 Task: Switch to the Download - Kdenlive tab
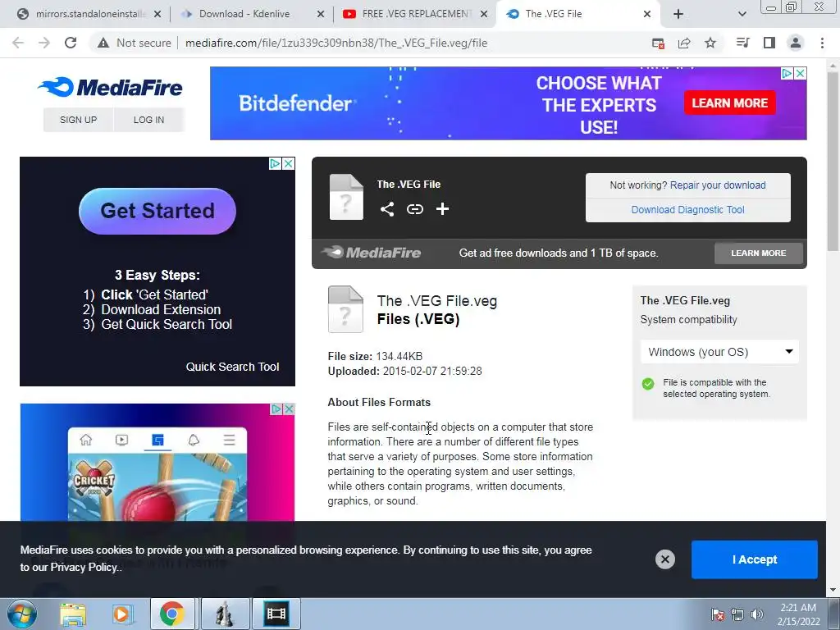(x=244, y=14)
